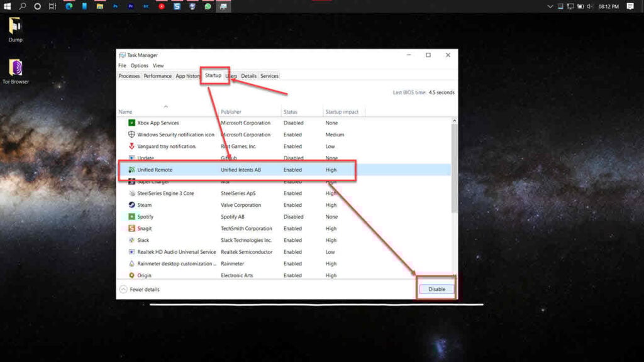Open the Options menu in Task Manager
This screenshot has height=362, width=644.
pyautogui.click(x=139, y=65)
